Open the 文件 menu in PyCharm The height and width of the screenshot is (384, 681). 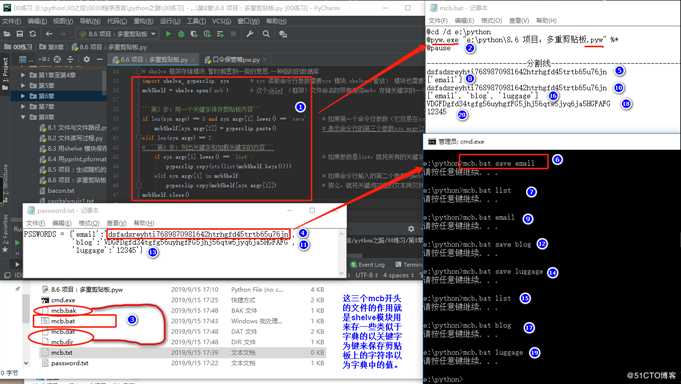[x=11, y=21]
